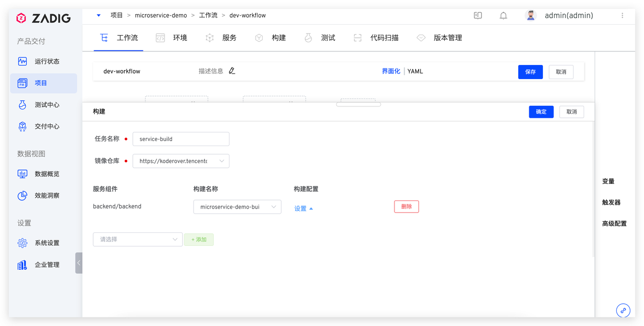Delete the backend/backend service component
The image size is (644, 326).
click(x=407, y=207)
